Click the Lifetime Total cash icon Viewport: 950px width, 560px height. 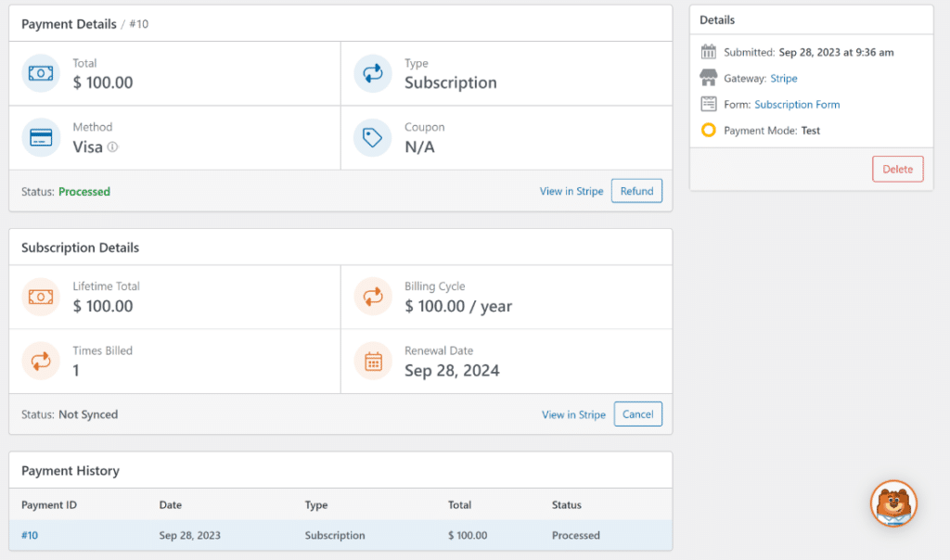pyautogui.click(x=39, y=296)
